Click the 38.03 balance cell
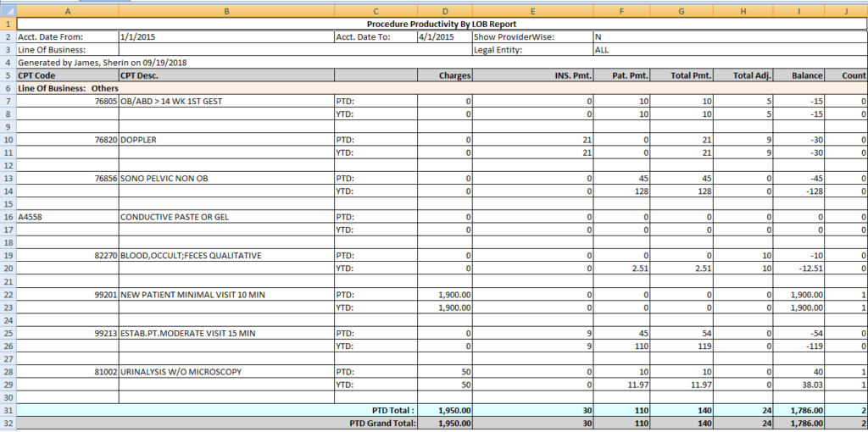 click(798, 385)
